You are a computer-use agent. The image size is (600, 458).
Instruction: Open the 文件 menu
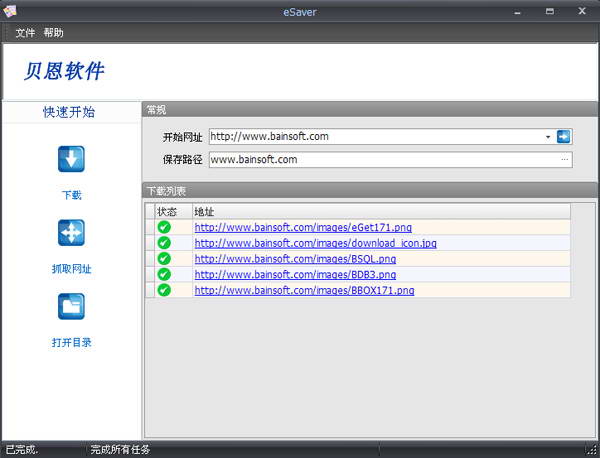pyautogui.click(x=25, y=33)
